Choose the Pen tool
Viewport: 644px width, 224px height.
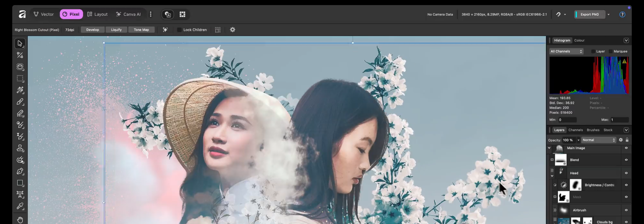20,171
